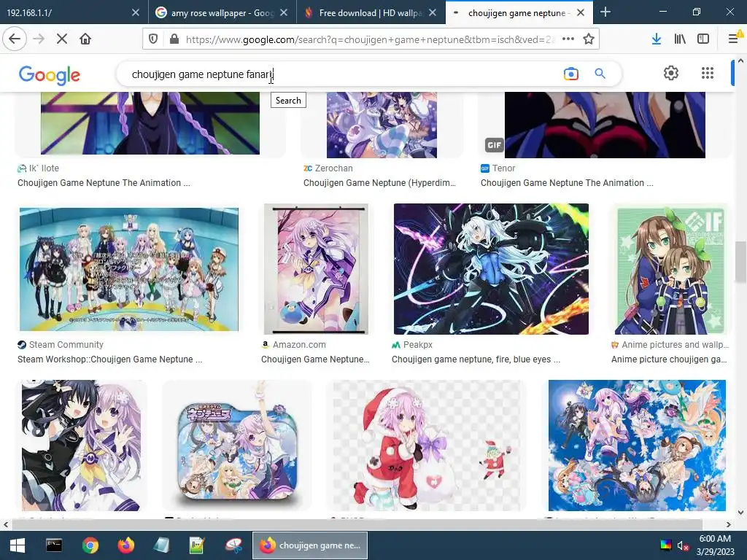Go to the Google logo homepage

pyautogui.click(x=50, y=75)
